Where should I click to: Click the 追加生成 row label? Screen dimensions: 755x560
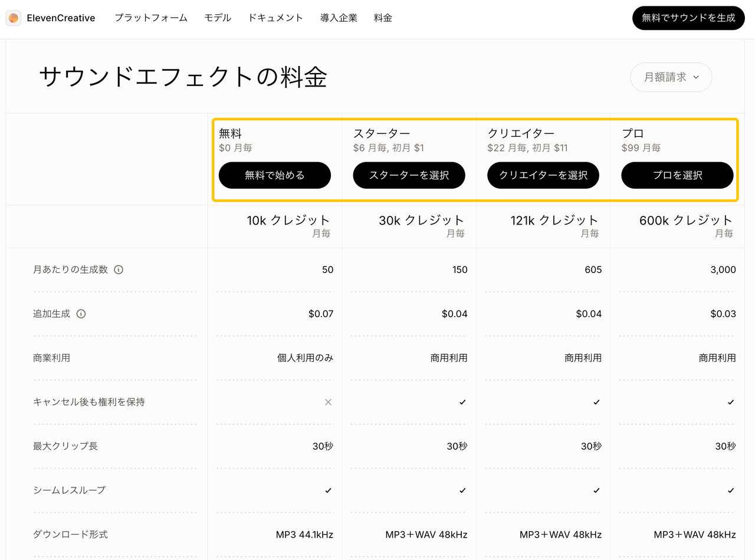(52, 314)
